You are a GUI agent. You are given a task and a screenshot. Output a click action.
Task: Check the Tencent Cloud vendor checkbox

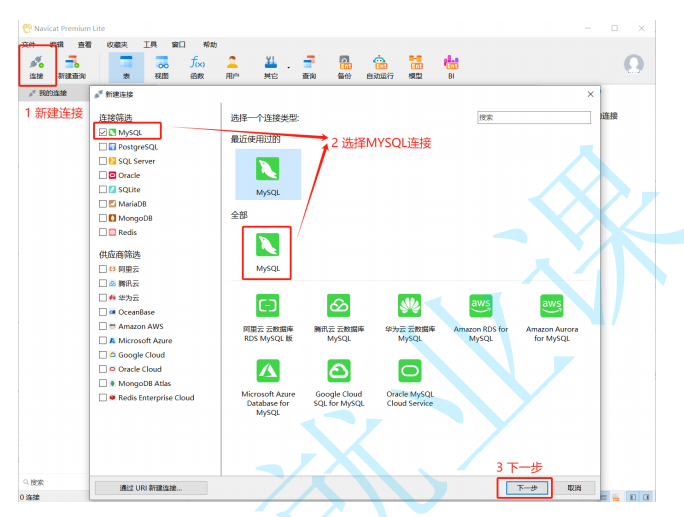103,283
